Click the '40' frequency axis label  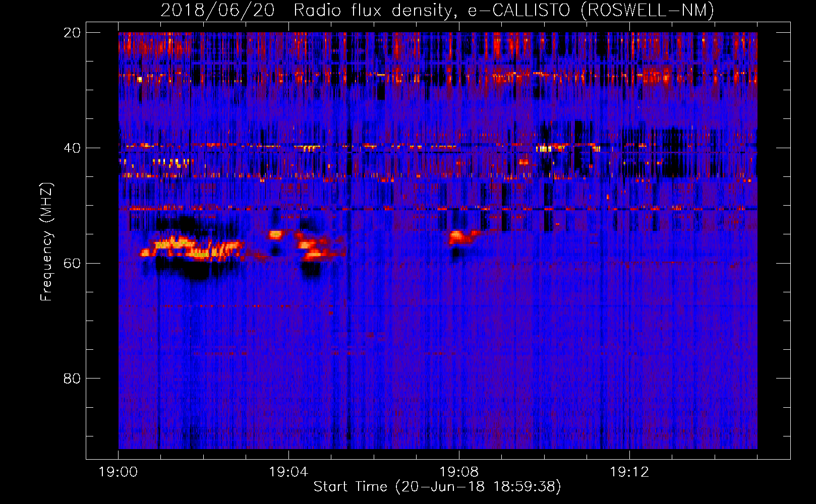point(72,148)
